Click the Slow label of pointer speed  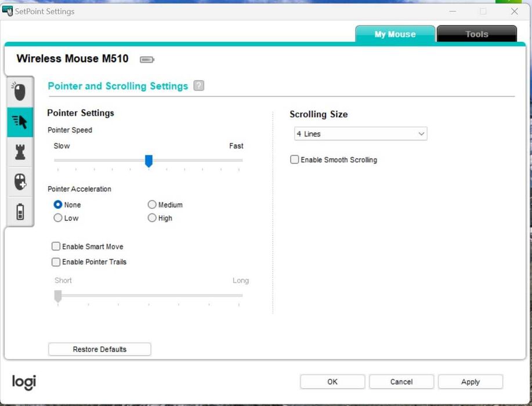pyautogui.click(x=61, y=146)
